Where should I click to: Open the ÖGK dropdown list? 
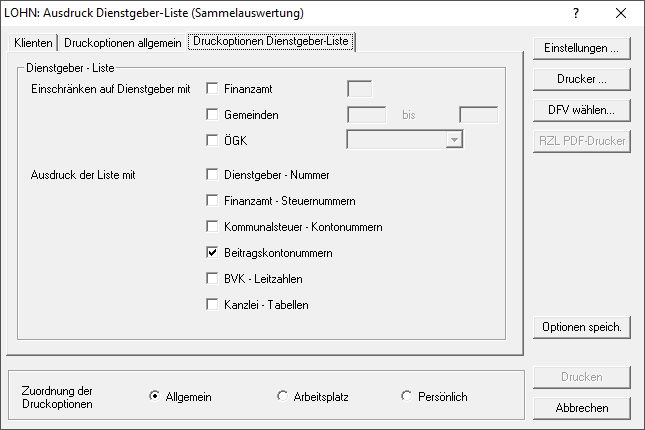click(x=454, y=141)
